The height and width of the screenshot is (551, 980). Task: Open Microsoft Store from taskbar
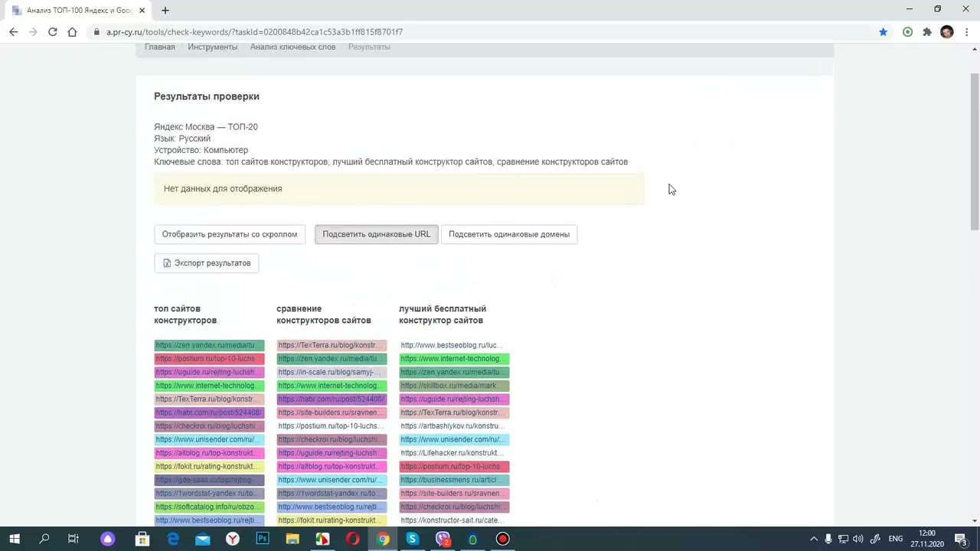point(142,539)
